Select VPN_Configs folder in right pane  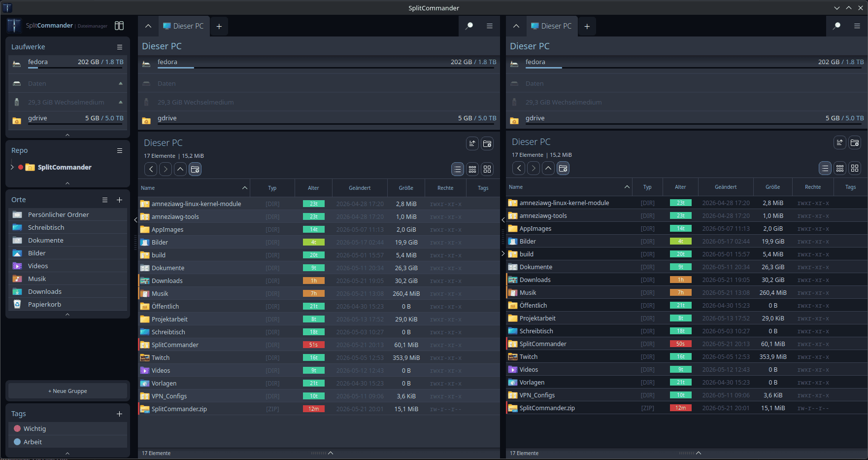(687, 395)
